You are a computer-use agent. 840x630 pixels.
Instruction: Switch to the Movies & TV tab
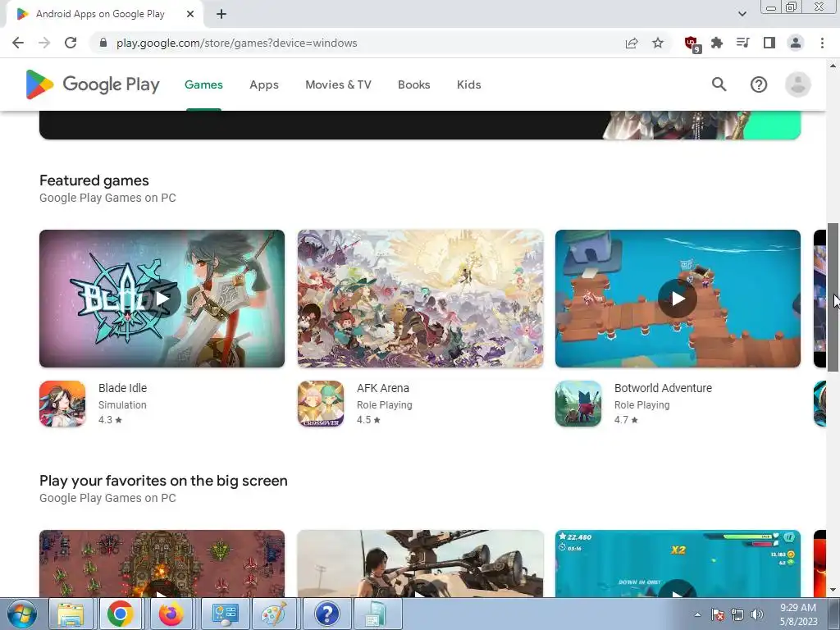[x=338, y=84]
